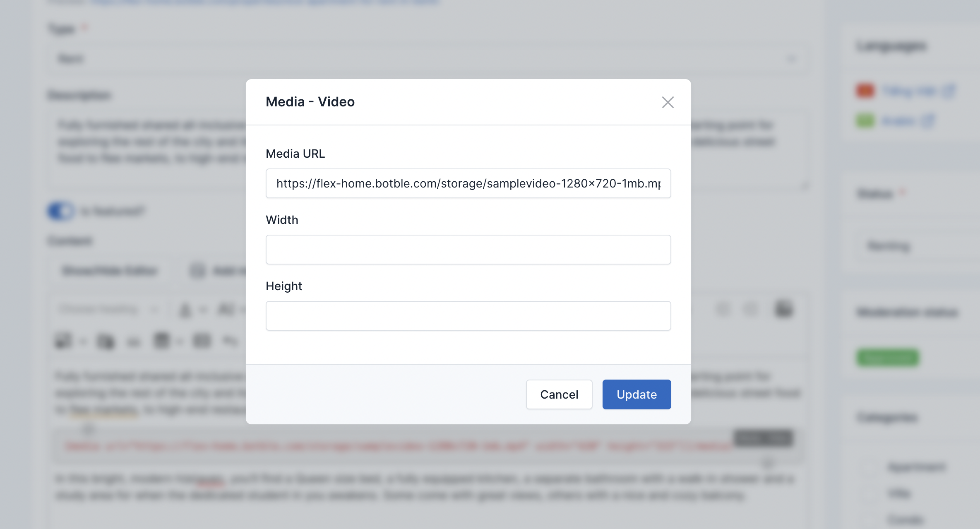This screenshot has height=529, width=980.
Task: Click the red Vietnamese flag icon
Action: pos(865,91)
